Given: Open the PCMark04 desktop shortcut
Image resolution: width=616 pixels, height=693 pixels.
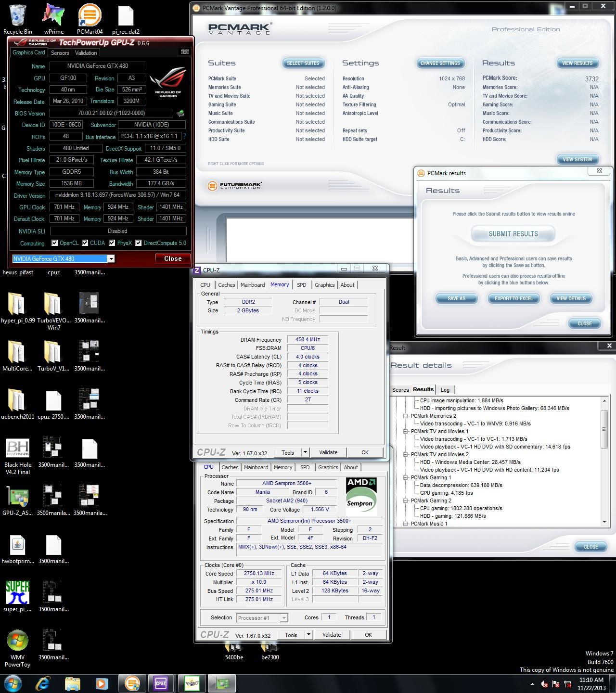Looking at the screenshot, I should (90, 19).
